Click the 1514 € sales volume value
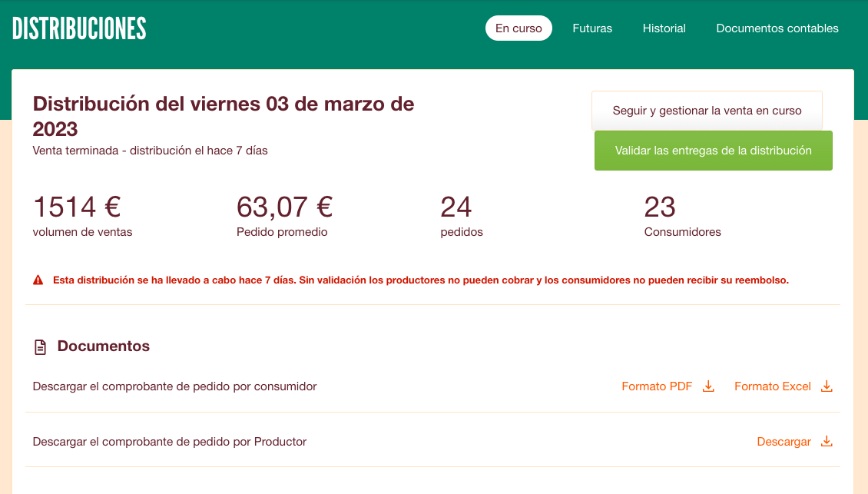 [77, 207]
